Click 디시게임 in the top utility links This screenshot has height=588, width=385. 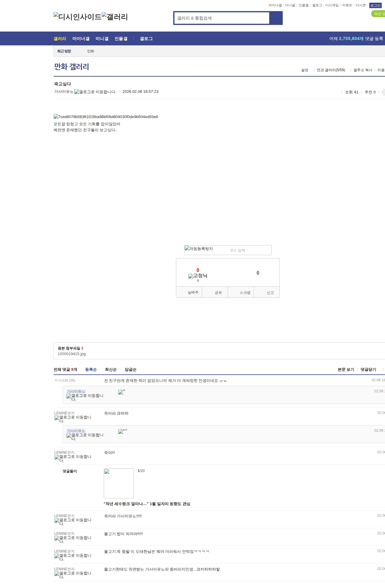[332, 5]
